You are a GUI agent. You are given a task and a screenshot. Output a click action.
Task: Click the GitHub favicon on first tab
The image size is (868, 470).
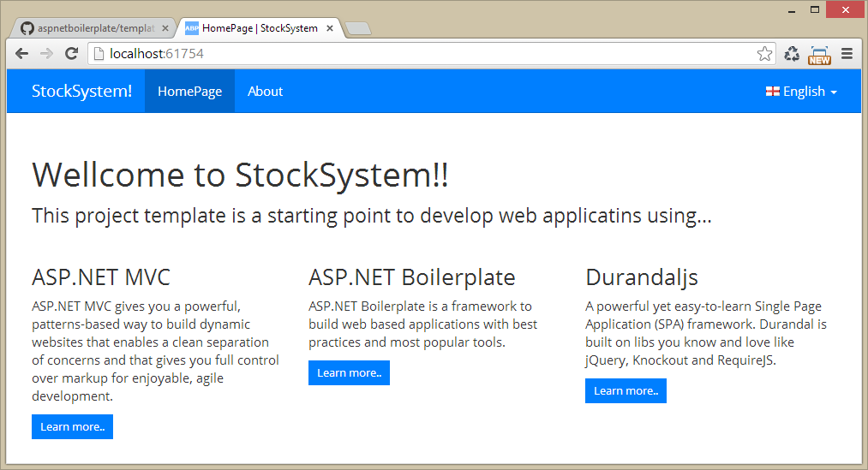[27, 28]
